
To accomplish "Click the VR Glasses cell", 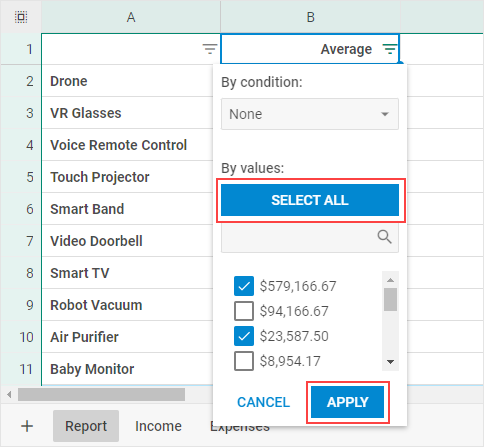I will (128, 113).
